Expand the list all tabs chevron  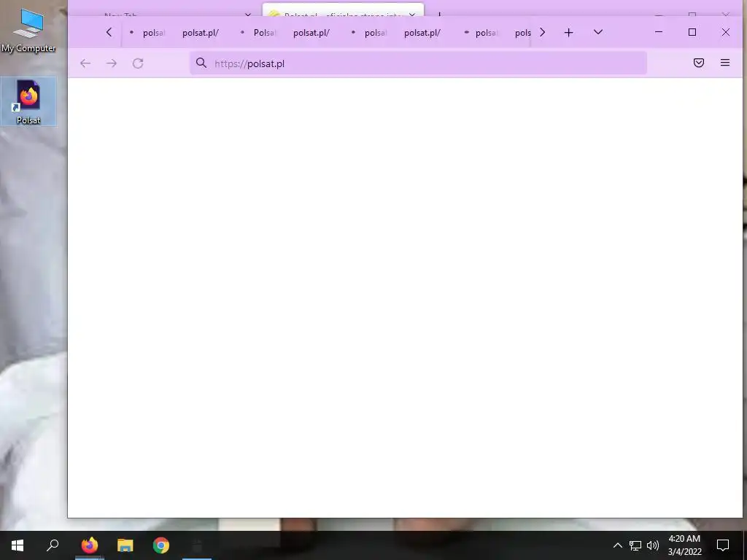coord(598,32)
